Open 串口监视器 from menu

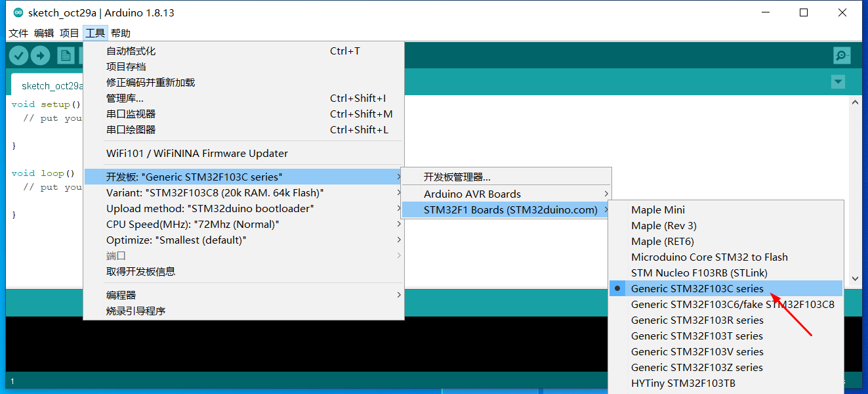[x=243, y=114]
